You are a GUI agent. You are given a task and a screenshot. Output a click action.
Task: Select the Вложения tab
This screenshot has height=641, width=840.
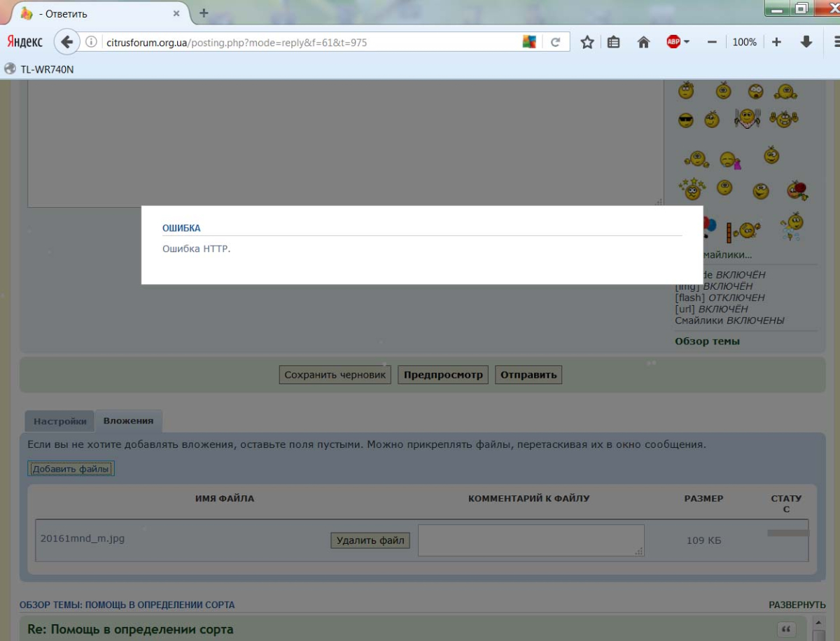pos(128,421)
